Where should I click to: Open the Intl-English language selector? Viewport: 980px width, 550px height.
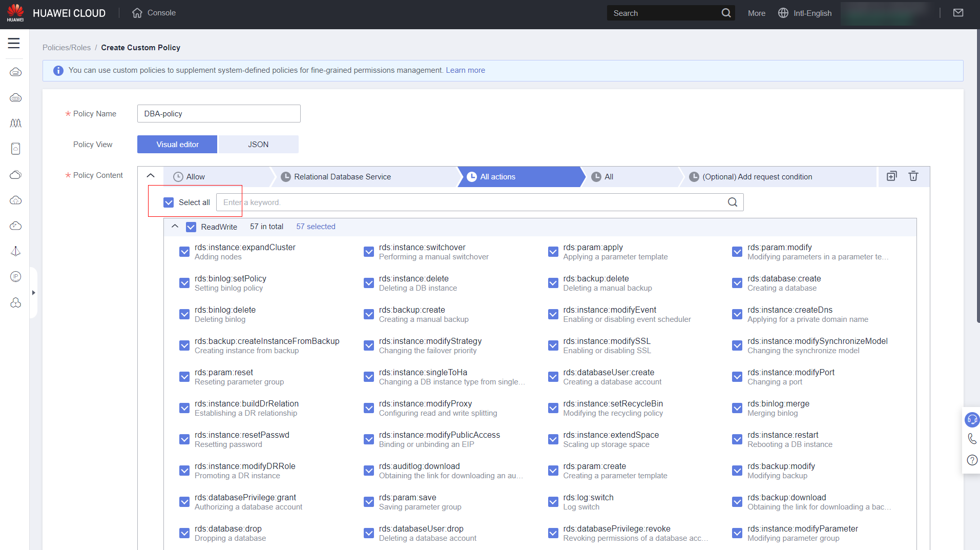[805, 13]
